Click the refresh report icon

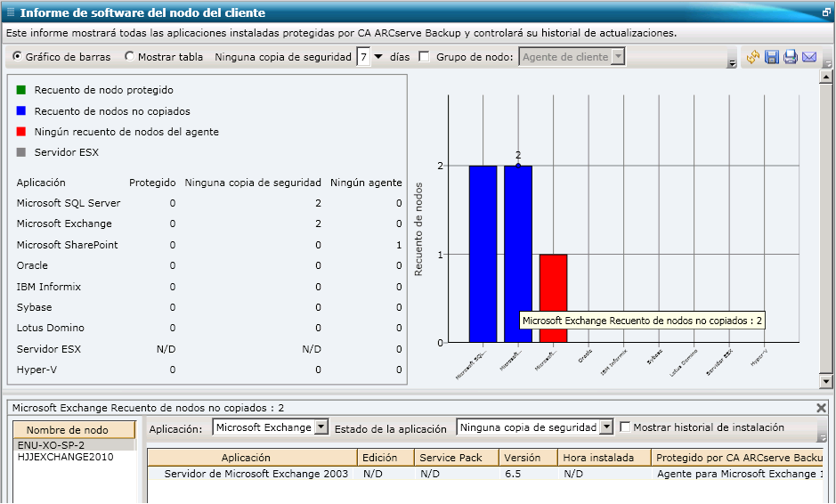(752, 56)
